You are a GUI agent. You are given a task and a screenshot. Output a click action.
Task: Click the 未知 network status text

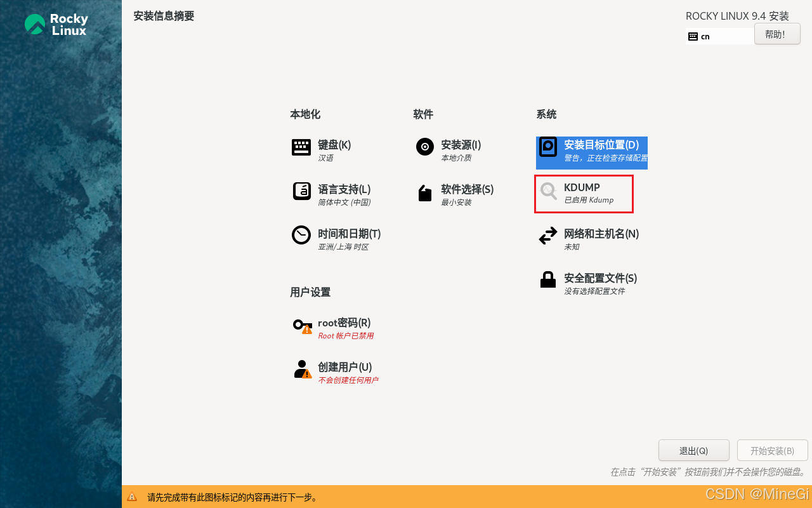(x=572, y=247)
